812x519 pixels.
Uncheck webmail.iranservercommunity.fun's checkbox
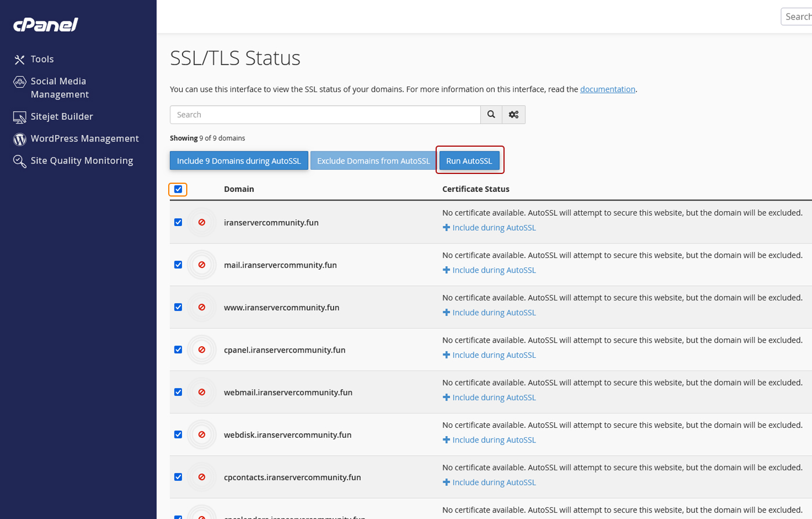point(177,391)
